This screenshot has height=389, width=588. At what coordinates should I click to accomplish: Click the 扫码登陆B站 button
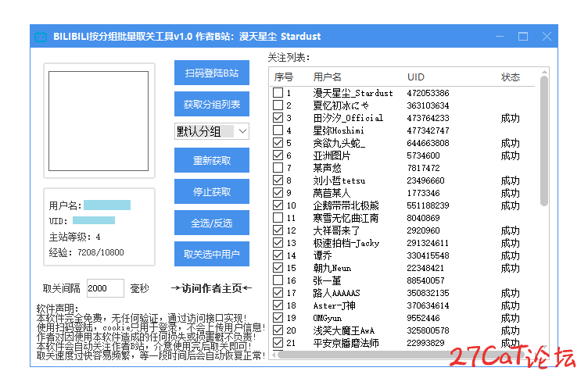tap(211, 73)
